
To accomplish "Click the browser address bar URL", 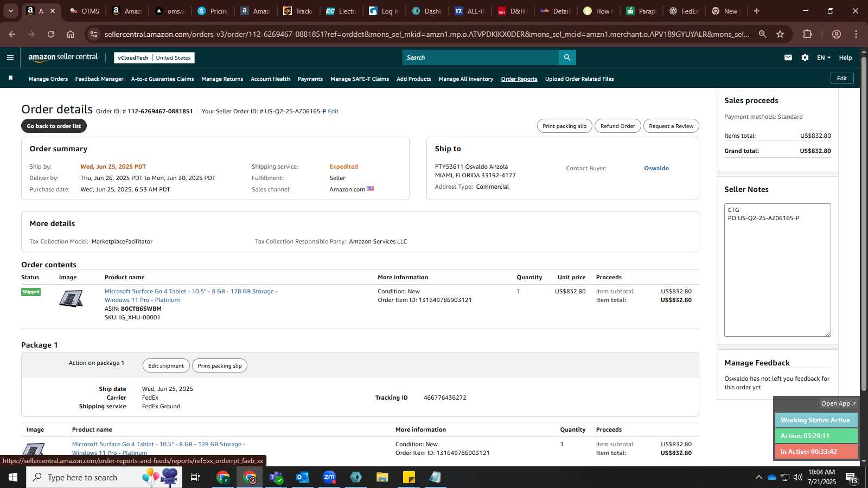I will 426,34.
